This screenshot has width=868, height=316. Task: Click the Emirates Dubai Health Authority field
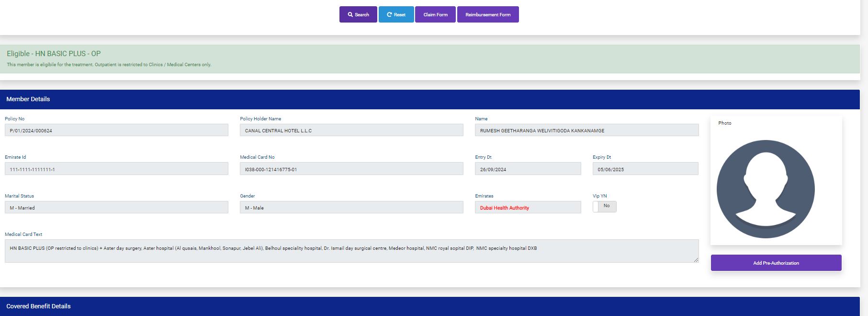528,208
